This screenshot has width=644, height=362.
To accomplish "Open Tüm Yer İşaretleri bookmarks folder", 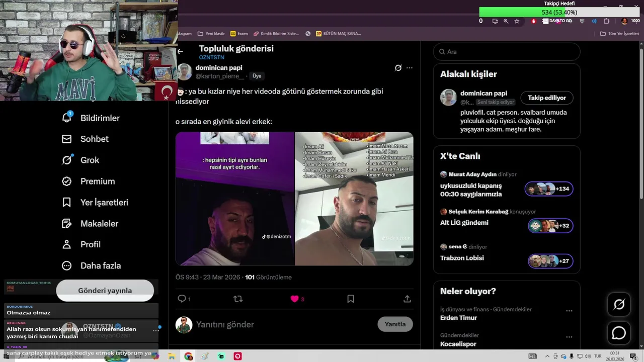I will point(620,34).
